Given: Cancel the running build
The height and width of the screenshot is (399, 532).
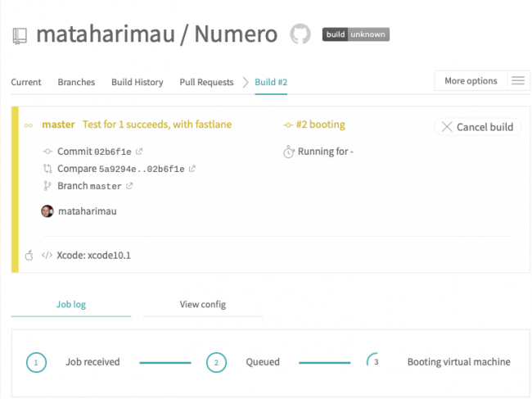Looking at the screenshot, I should click(x=478, y=127).
